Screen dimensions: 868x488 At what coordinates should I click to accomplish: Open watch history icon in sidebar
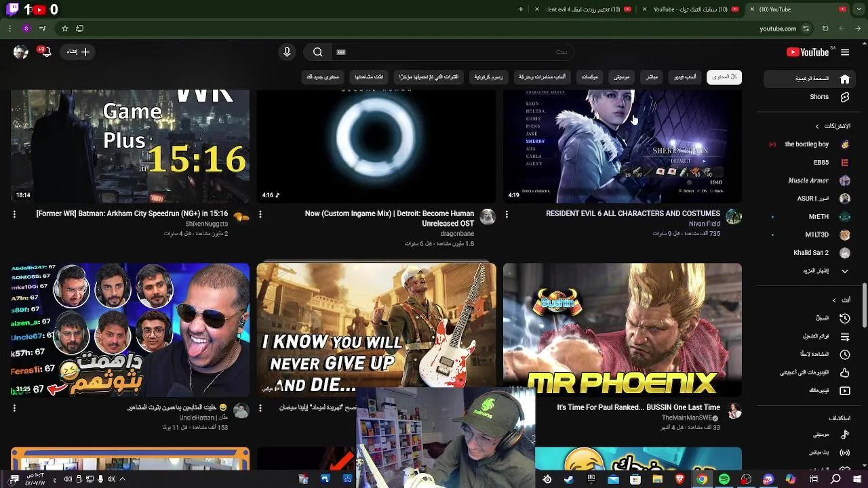tap(845, 318)
